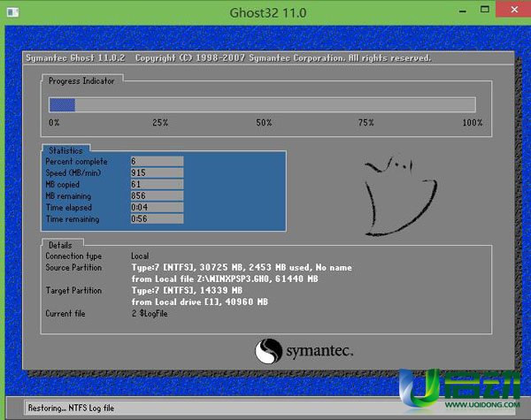
Task: Click the WINXPSP3.GHO file path line
Action: (225, 279)
